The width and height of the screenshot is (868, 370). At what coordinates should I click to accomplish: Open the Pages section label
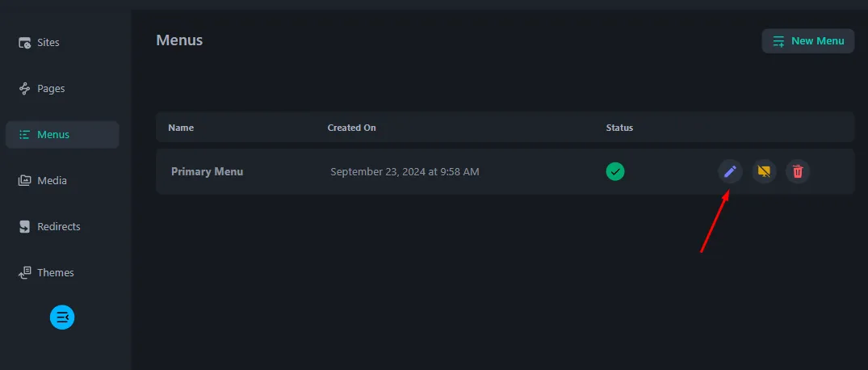51,89
